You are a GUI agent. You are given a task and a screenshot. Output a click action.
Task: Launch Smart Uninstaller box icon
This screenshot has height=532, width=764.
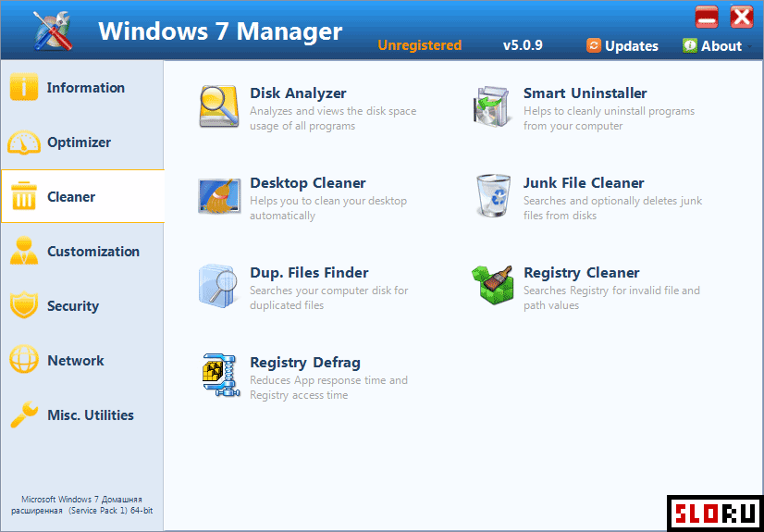pyautogui.click(x=493, y=106)
